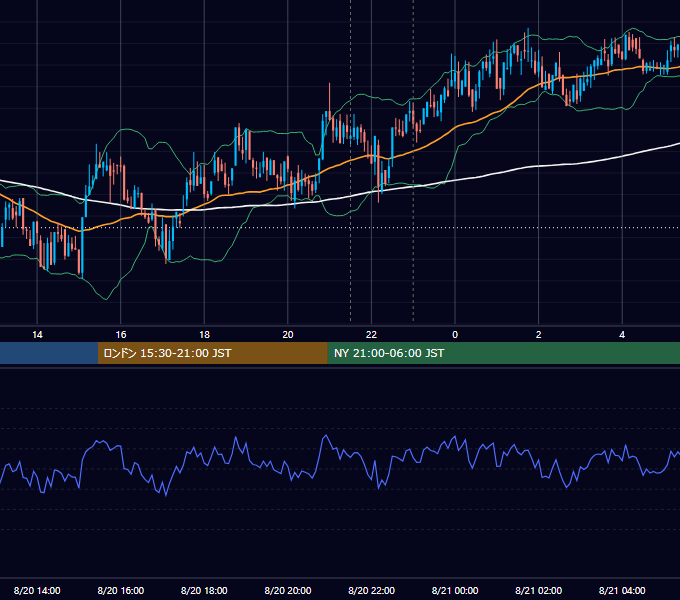Click the blue Tokyo session bar segment

click(49, 353)
